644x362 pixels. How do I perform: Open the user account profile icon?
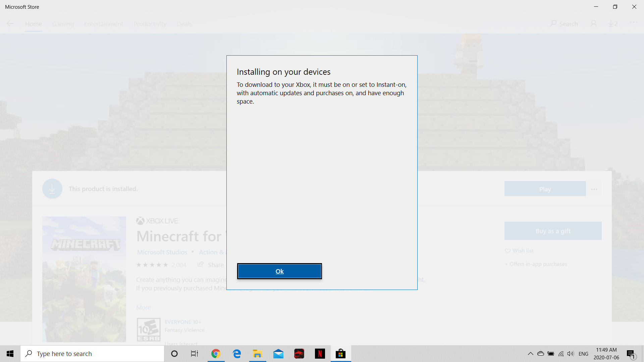pos(594,24)
